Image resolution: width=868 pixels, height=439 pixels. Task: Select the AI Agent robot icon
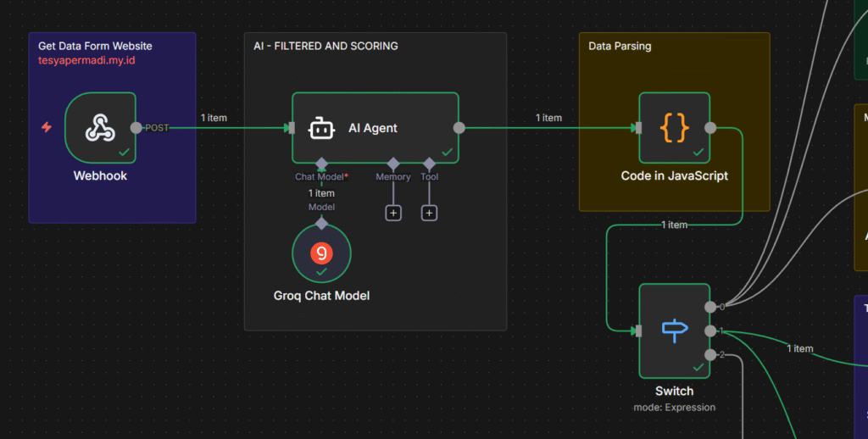(x=320, y=128)
